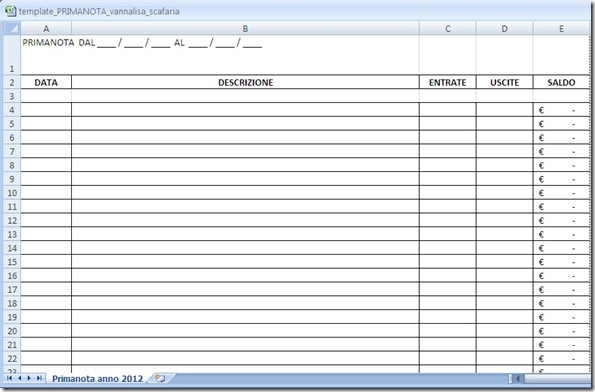The image size is (595, 392).
Task: Select the USCITE header cell
Action: [504, 82]
